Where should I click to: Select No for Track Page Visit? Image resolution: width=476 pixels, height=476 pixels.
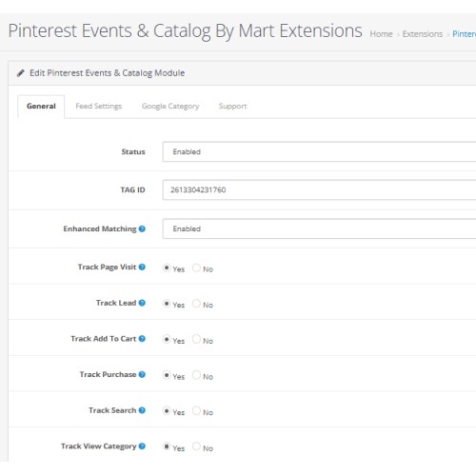[196, 268]
